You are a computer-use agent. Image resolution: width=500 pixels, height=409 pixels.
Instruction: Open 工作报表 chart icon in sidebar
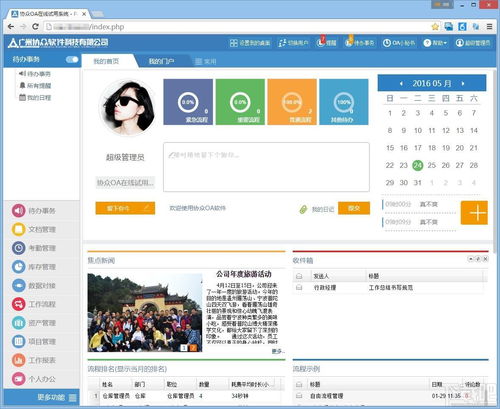tap(19, 360)
